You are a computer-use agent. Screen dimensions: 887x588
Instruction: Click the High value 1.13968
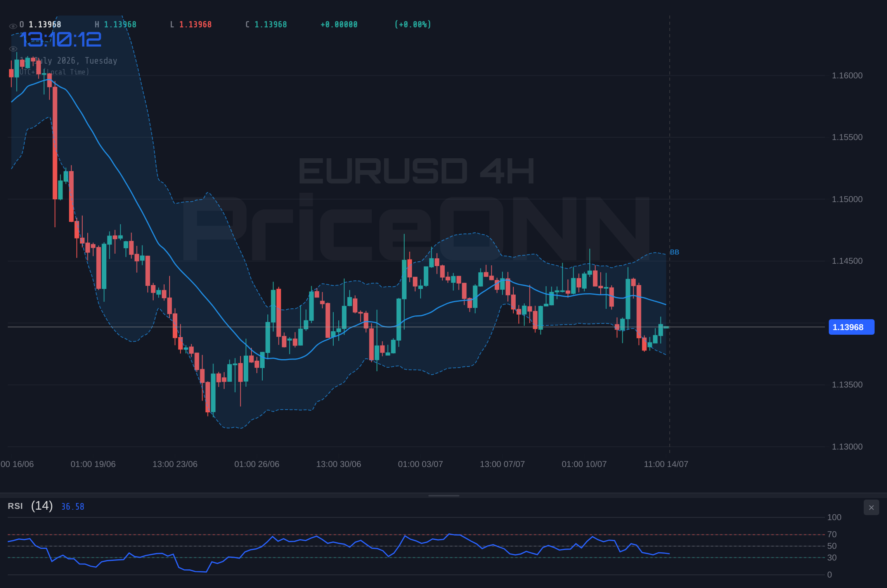(120, 24)
